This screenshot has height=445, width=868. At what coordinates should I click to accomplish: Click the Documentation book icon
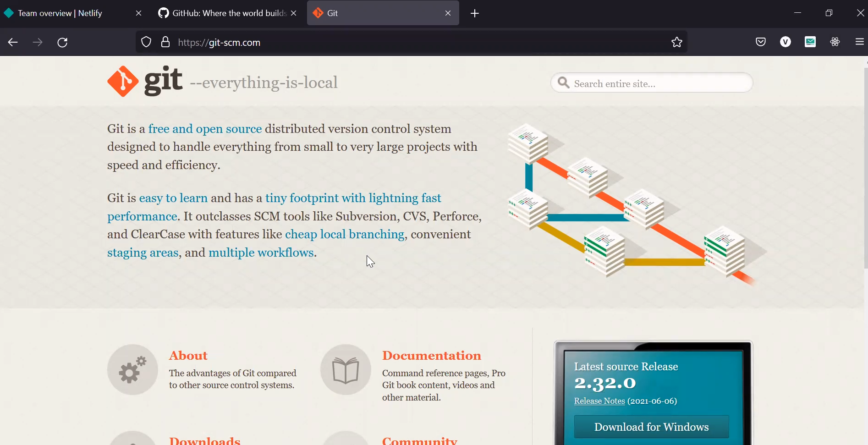pos(346,370)
